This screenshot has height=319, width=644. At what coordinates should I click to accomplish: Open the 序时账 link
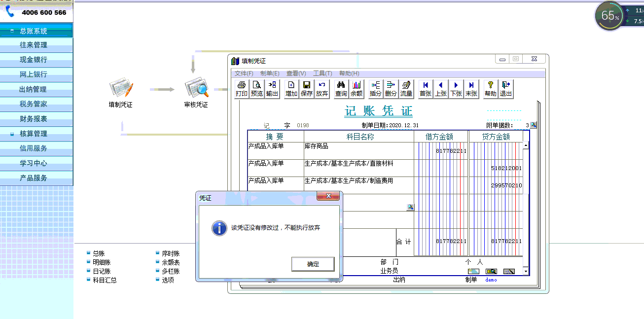coord(171,253)
